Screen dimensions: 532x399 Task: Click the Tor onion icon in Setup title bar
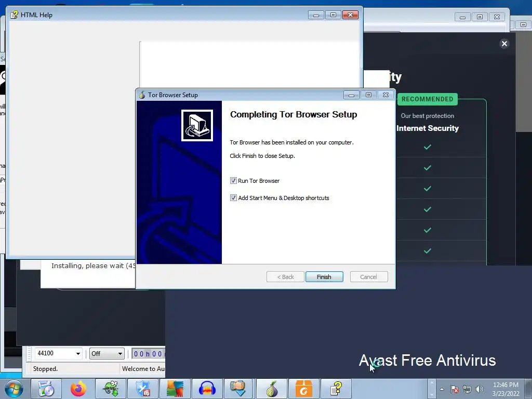coord(142,95)
